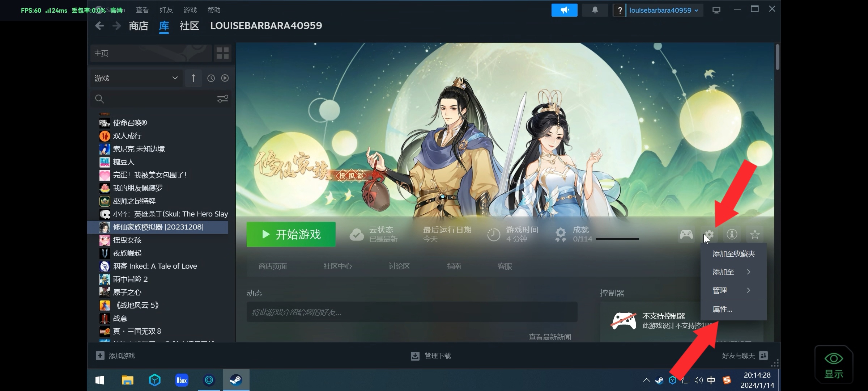Screen dimensions: 868x391
Task: Select 修仙家族模拟器 [20231208] entry
Action: 158,227
